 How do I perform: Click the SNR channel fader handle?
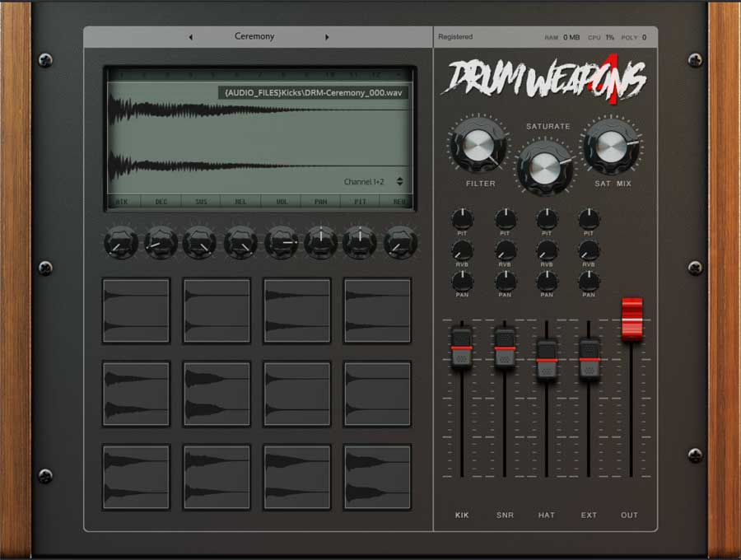[x=505, y=348]
